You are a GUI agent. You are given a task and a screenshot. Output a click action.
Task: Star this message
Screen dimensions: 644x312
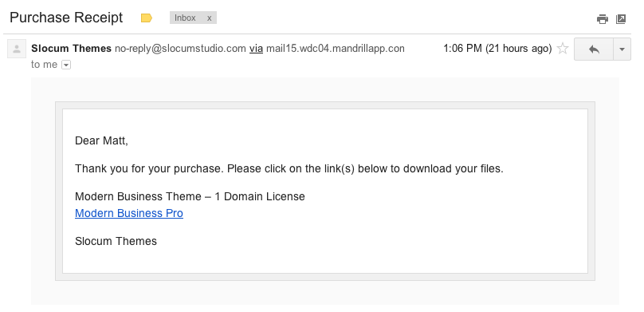point(562,49)
